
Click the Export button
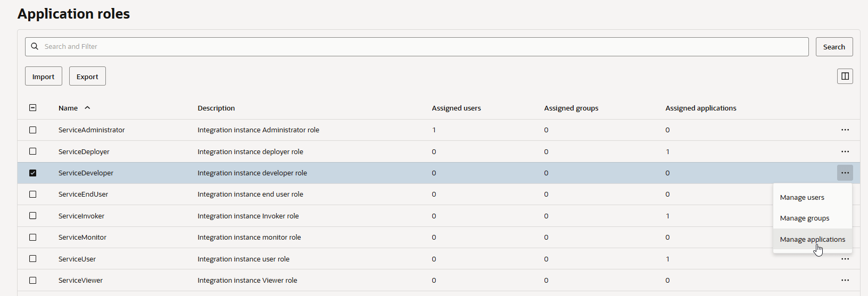[x=87, y=76]
